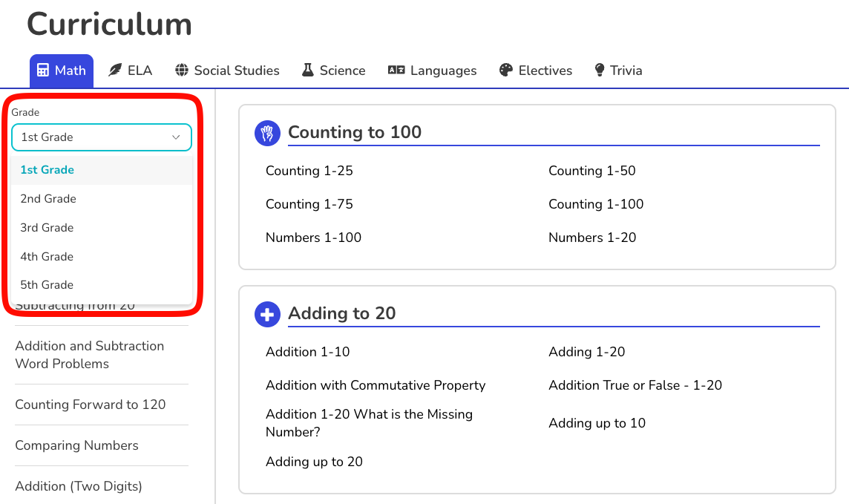Image resolution: width=849 pixels, height=504 pixels.
Task: Click the Counting to 100 section heading
Action: (x=355, y=132)
